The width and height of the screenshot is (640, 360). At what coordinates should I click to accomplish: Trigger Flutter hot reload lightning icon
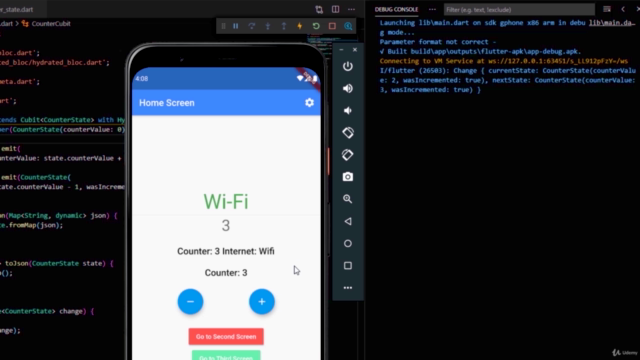(x=300, y=26)
